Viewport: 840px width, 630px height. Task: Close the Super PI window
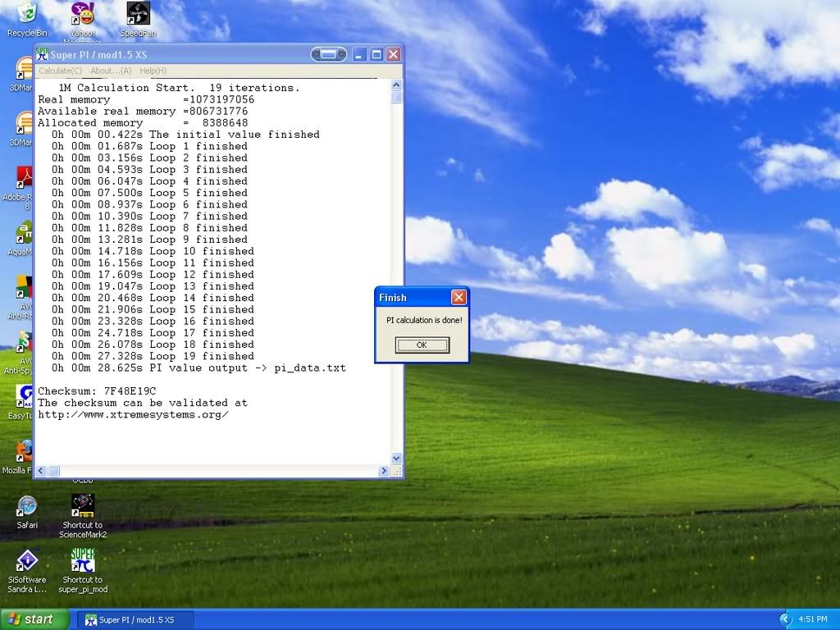pos(394,54)
